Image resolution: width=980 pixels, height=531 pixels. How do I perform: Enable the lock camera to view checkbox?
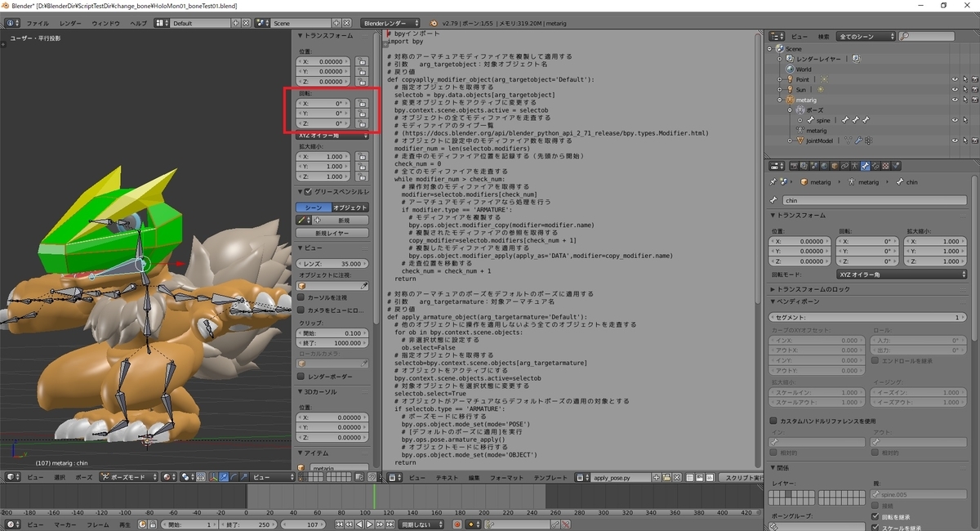[301, 310]
